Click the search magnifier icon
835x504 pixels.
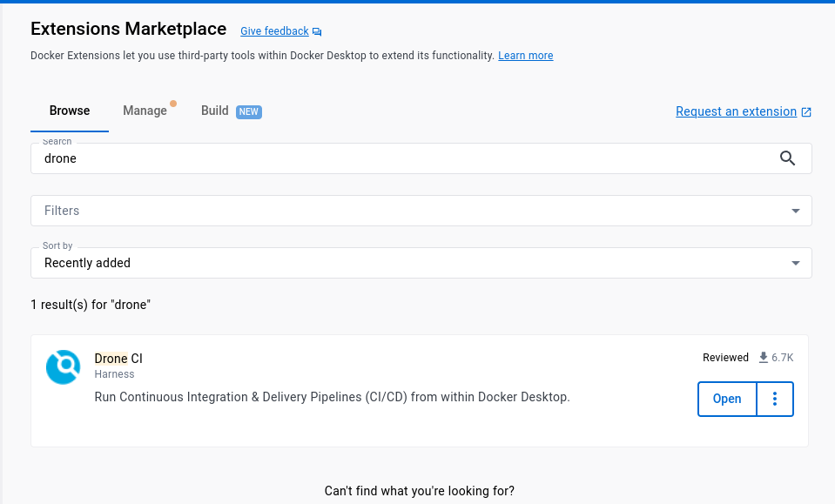coord(787,158)
